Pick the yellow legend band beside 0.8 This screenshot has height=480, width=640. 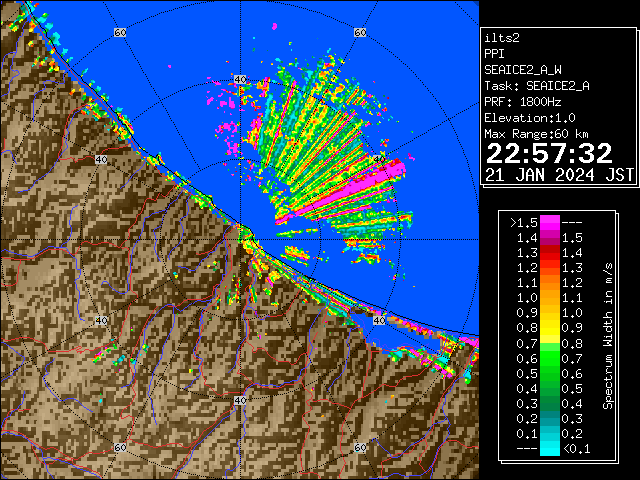coord(550,328)
